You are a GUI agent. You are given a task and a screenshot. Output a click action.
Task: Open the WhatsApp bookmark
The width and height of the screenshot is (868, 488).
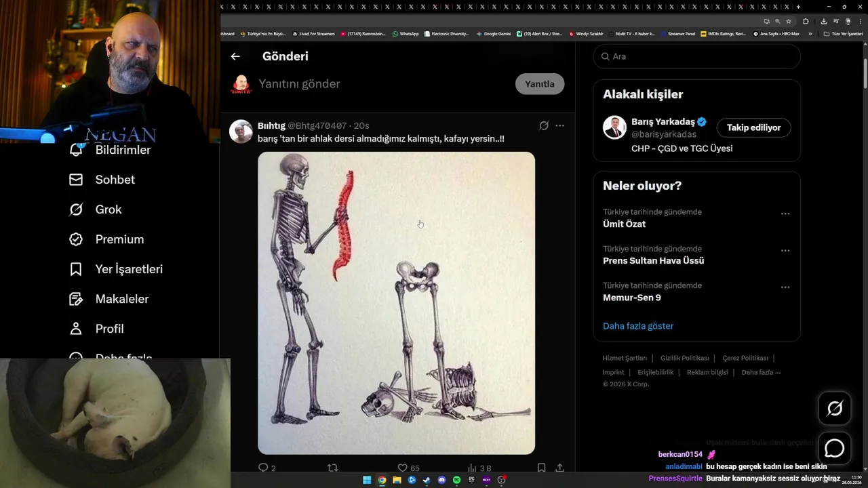[406, 33]
